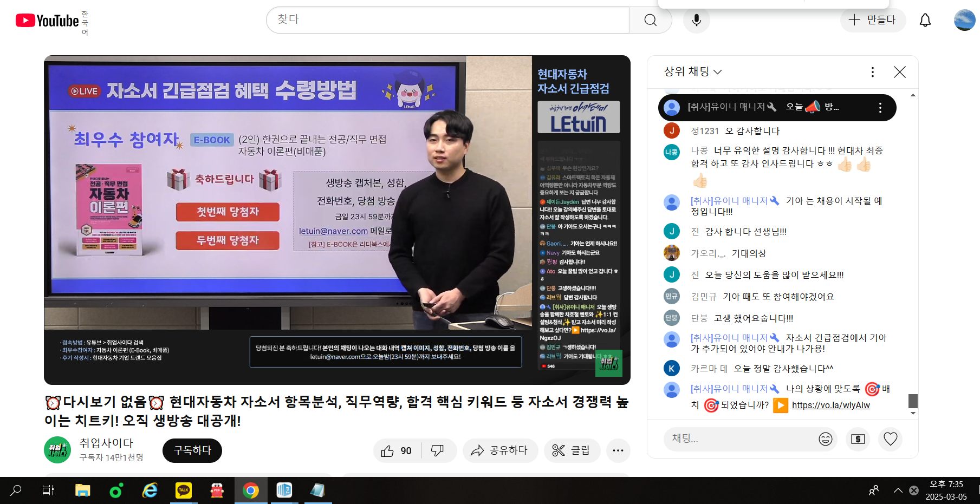
Task: Open the notifications bell
Action: point(925,20)
